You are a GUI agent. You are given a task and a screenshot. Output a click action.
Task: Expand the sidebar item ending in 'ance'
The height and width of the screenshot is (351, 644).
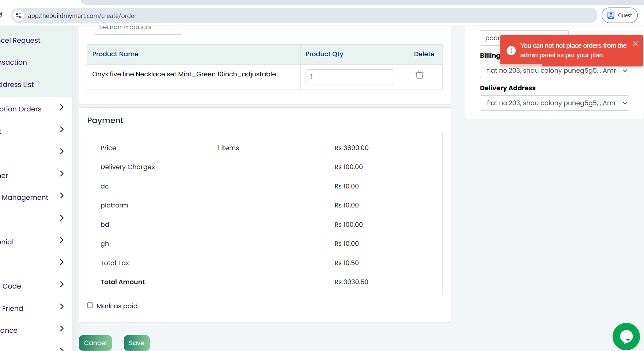click(62, 329)
